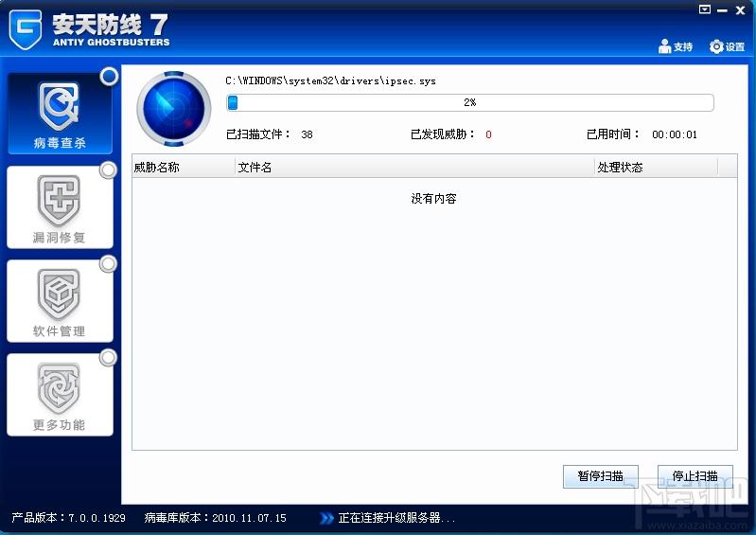Select the indicator circle on 病毒查杀
This screenshot has width=756, height=535.
coord(109,76)
